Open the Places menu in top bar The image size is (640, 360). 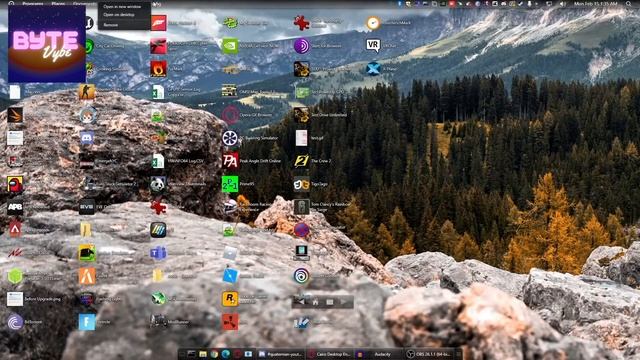[x=58, y=4]
